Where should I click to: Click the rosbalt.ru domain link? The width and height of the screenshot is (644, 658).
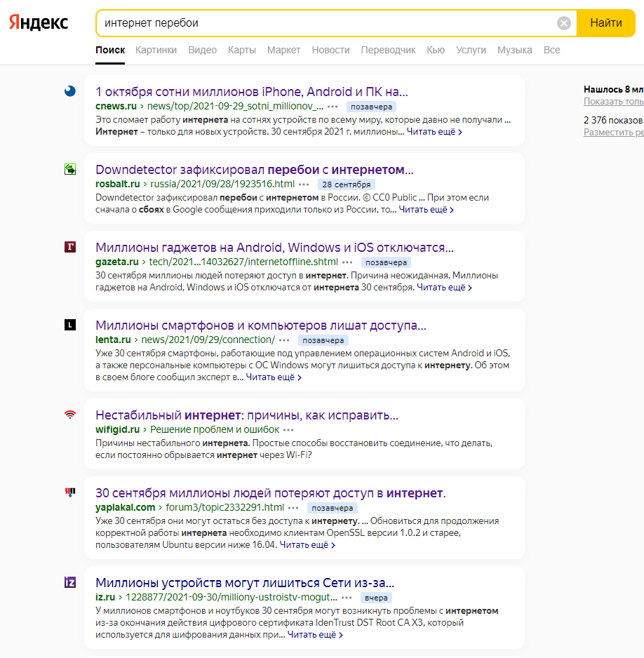(x=117, y=184)
